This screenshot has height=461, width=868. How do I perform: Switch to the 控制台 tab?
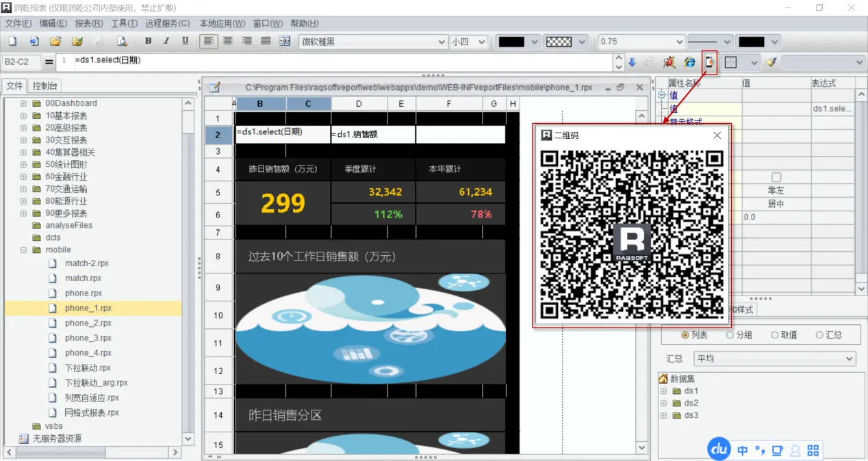(x=45, y=86)
